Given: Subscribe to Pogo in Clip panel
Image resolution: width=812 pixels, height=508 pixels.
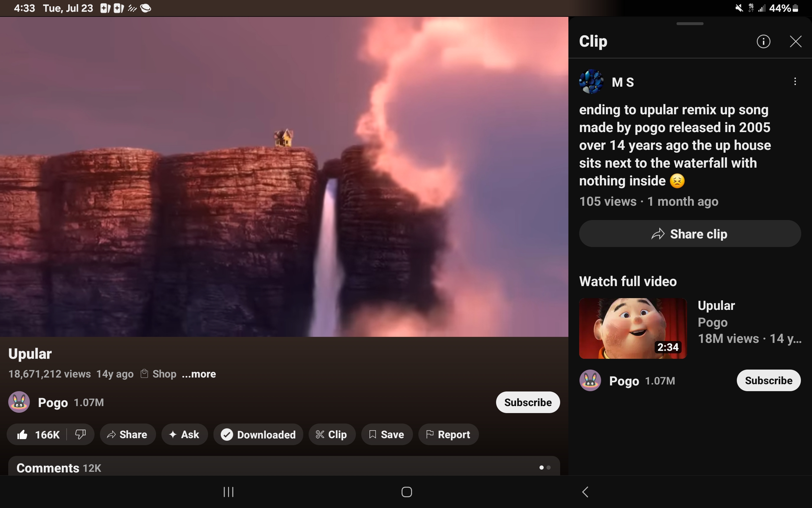Looking at the screenshot, I should pyautogui.click(x=768, y=380).
